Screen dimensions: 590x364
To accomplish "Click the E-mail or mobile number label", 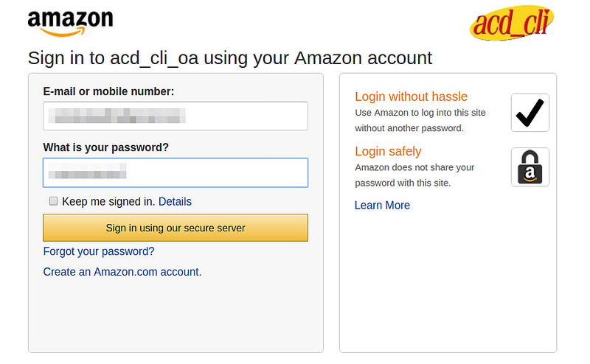I will (x=108, y=91).
